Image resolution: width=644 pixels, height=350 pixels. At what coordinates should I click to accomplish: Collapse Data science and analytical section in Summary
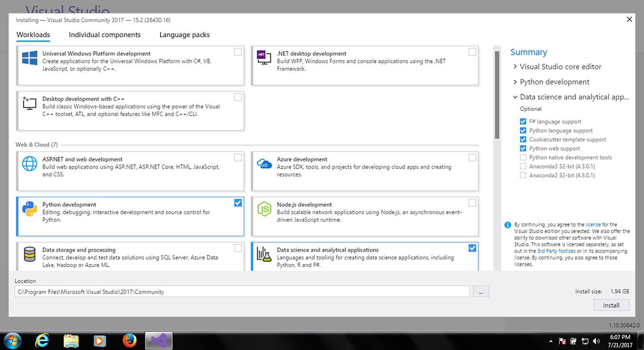(x=515, y=97)
